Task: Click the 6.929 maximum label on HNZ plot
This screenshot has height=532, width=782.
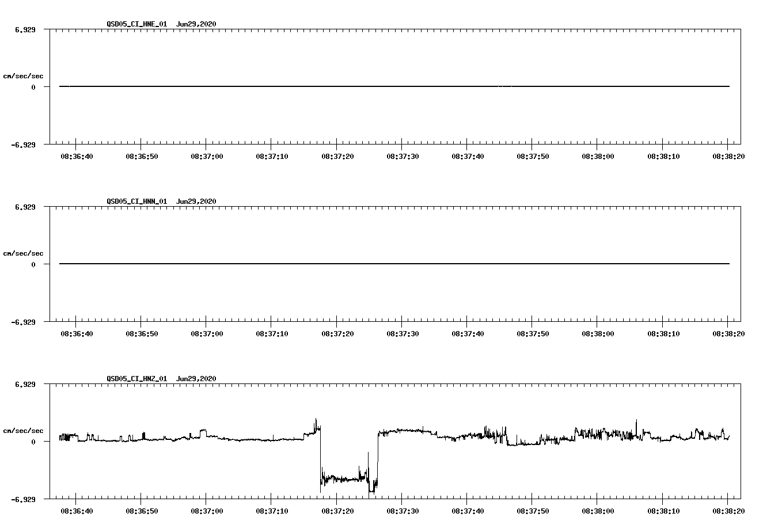Action: pos(25,384)
